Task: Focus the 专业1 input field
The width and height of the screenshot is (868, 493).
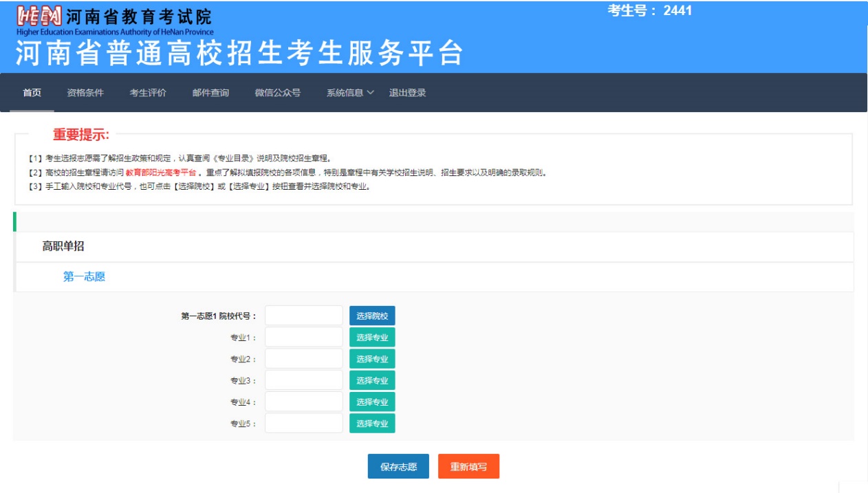Action: (303, 337)
